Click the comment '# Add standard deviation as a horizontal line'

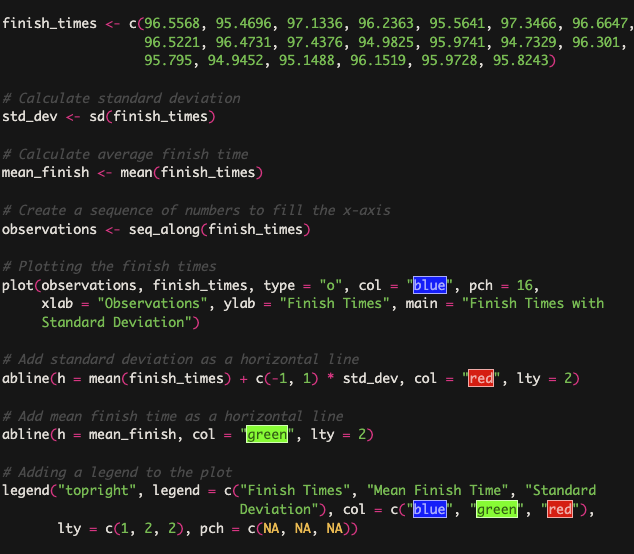[180, 359]
